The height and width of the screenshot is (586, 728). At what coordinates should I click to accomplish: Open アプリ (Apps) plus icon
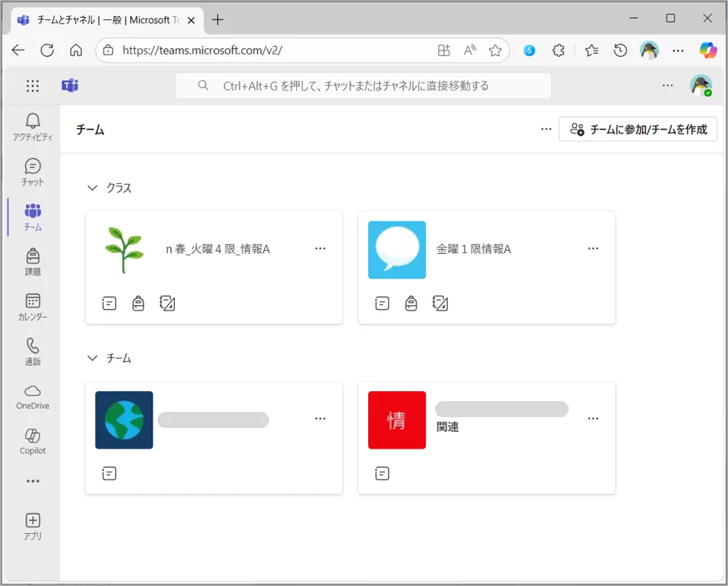pos(32,527)
